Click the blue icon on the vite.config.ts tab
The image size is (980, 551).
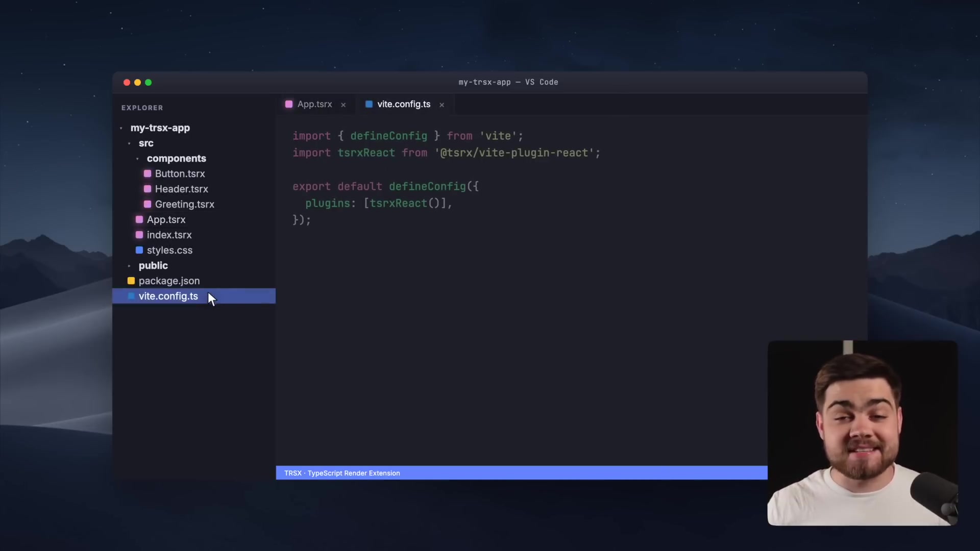(x=369, y=104)
